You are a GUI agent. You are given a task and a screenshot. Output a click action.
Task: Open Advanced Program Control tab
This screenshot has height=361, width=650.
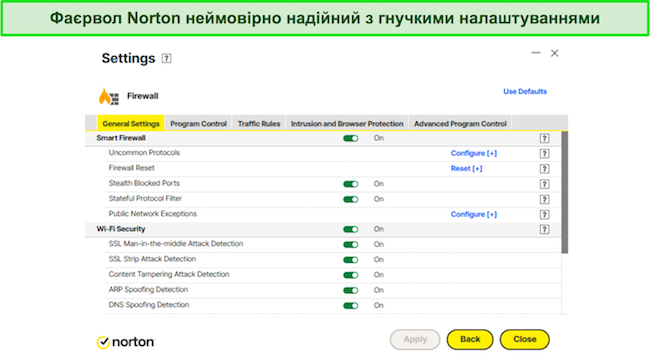point(460,124)
